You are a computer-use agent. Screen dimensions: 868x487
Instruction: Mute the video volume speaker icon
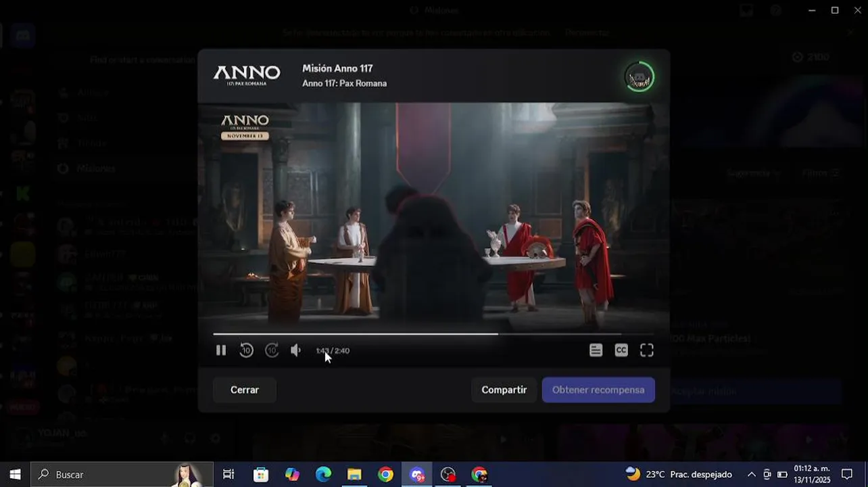[295, 350]
